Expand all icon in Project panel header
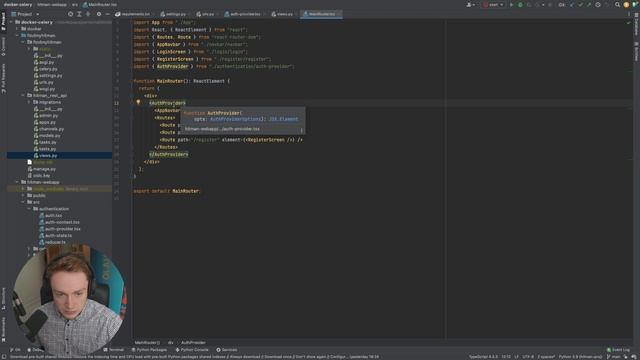Image resolution: width=640 pixels, height=360 pixels. [79, 14]
